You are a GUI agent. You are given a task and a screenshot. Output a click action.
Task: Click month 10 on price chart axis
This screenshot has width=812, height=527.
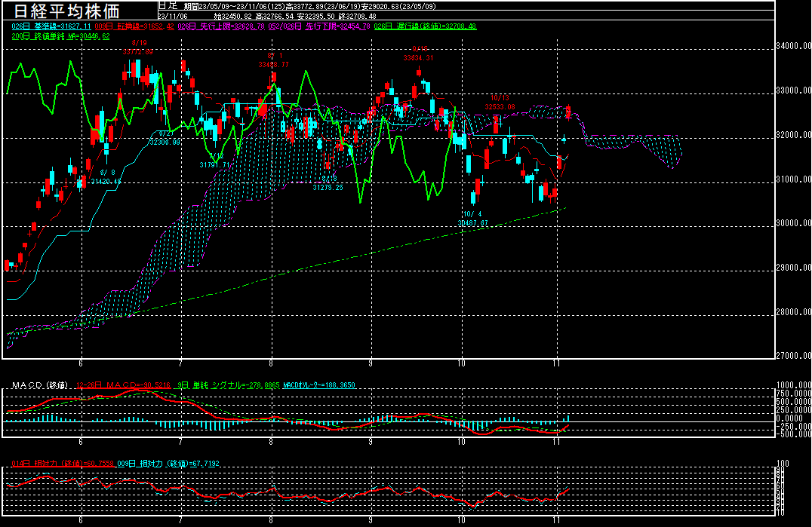(461, 363)
